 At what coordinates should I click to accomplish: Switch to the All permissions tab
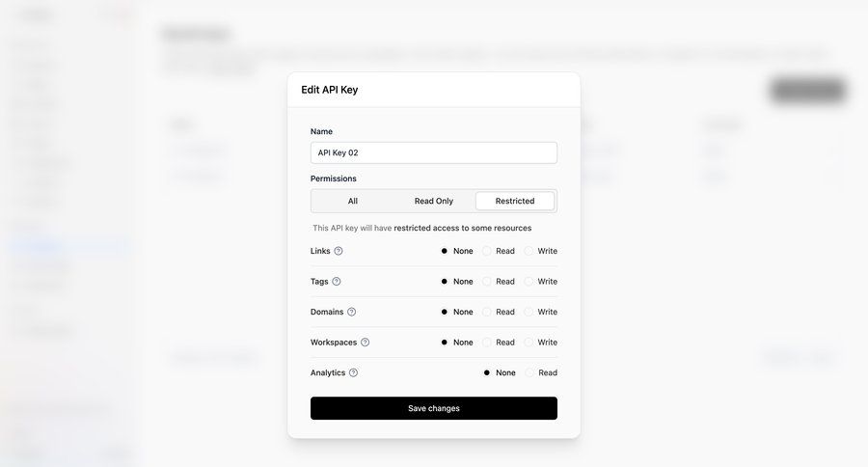pyautogui.click(x=353, y=201)
